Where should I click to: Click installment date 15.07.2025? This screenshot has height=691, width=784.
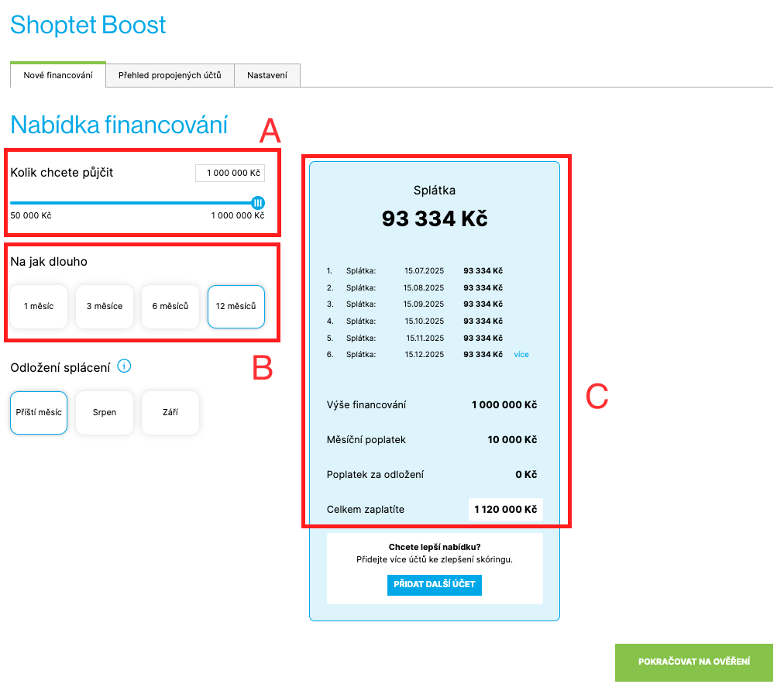(x=424, y=271)
